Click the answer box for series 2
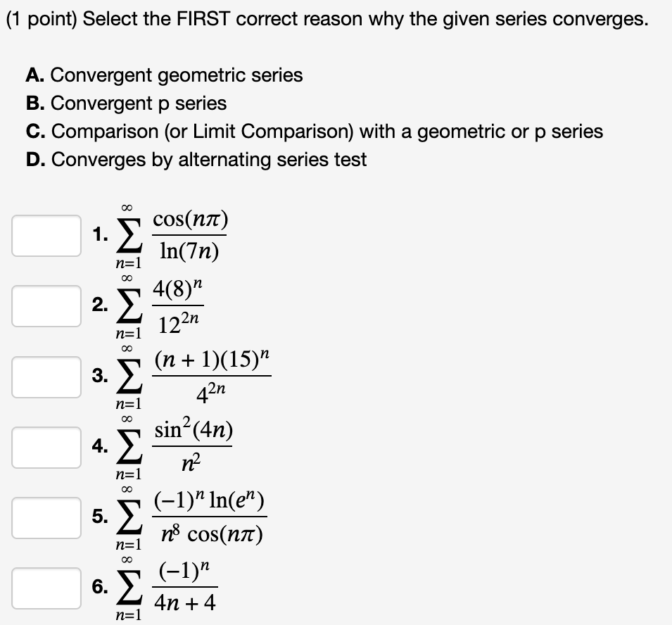672x625 pixels. coord(45,305)
